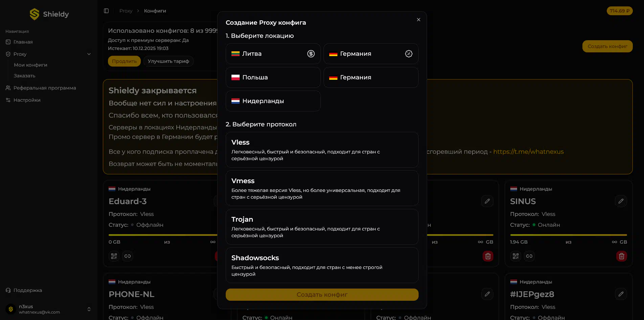Copy link icon on SINUS config card
The width and height of the screenshot is (644, 320).
529,256
